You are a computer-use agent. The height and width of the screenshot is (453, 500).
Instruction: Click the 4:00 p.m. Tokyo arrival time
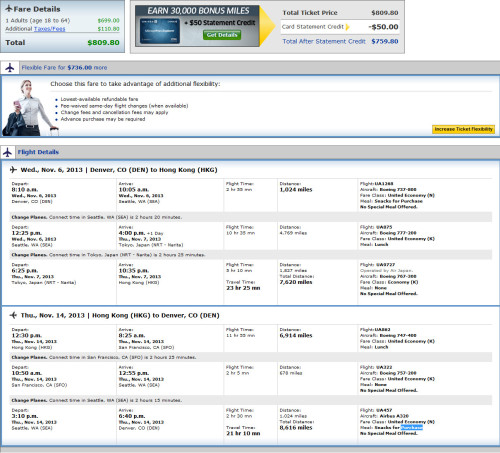132,233
